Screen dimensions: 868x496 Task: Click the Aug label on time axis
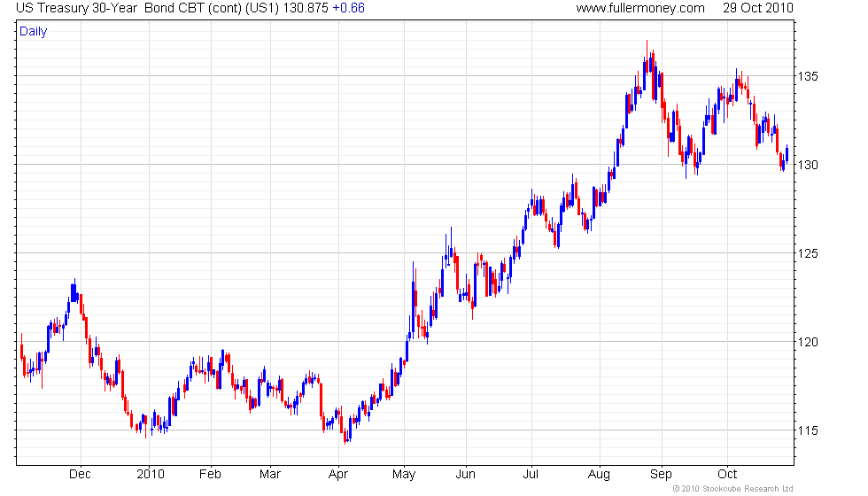599,475
